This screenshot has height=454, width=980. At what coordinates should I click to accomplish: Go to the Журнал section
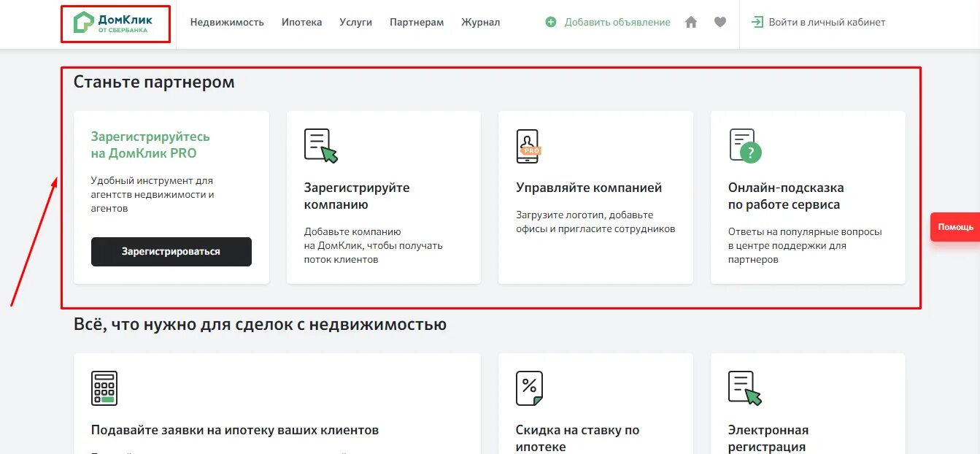480,23
